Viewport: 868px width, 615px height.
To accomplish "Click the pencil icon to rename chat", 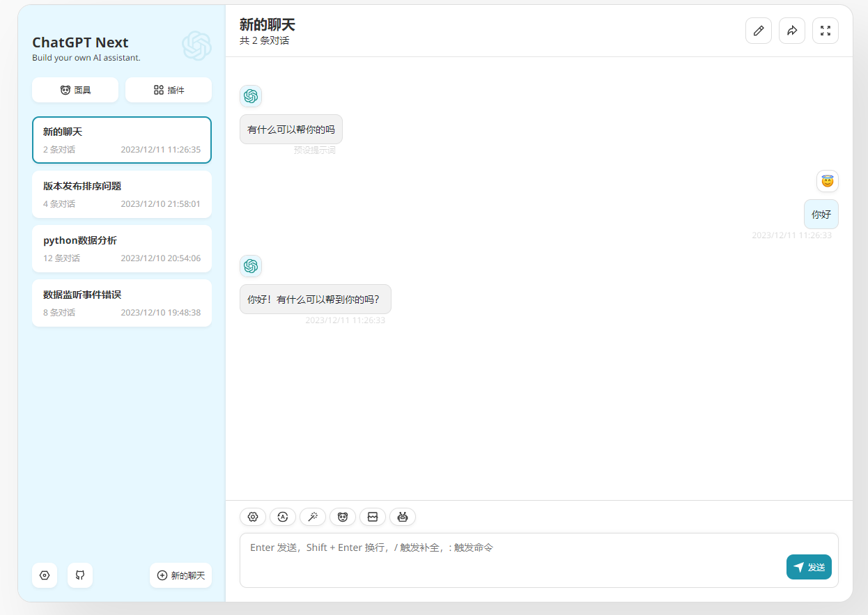I will point(759,31).
